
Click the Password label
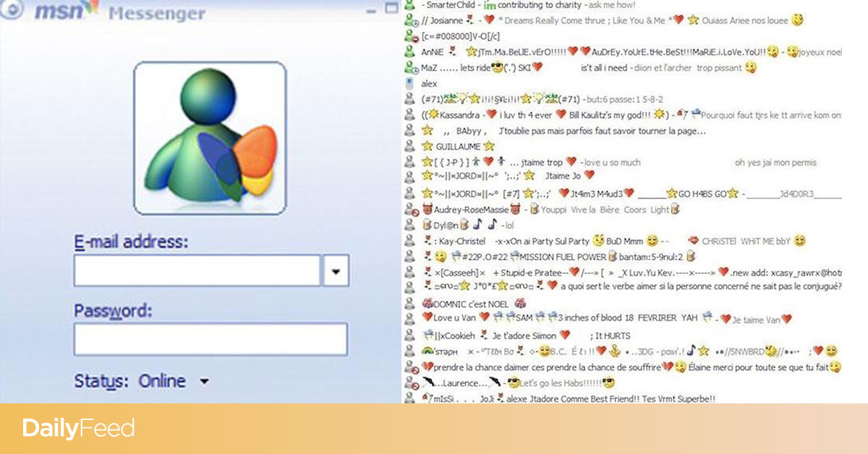click(x=114, y=312)
